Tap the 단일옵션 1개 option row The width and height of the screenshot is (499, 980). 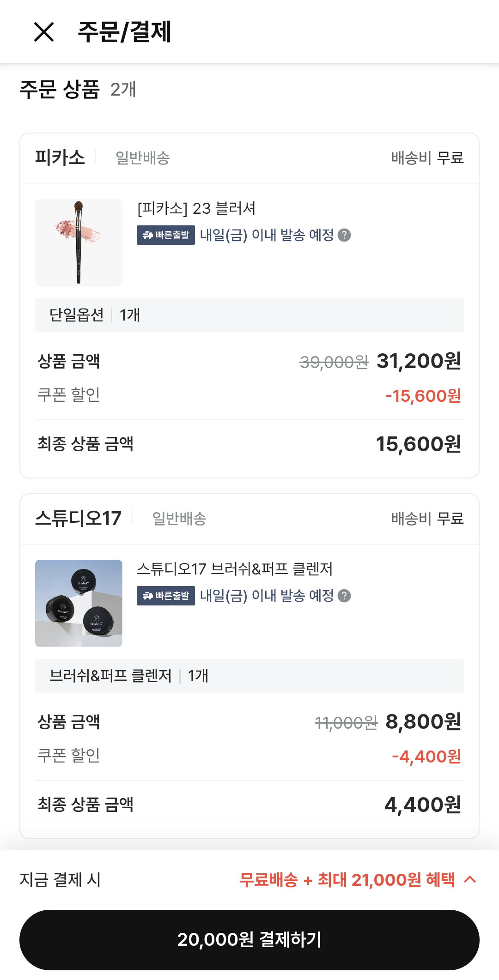(249, 315)
